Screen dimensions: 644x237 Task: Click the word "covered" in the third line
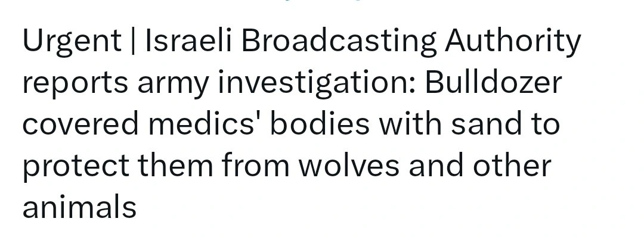tap(80, 123)
